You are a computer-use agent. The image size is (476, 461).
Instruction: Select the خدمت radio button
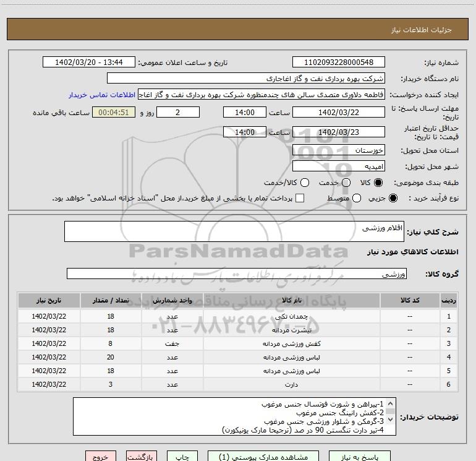(x=346, y=183)
